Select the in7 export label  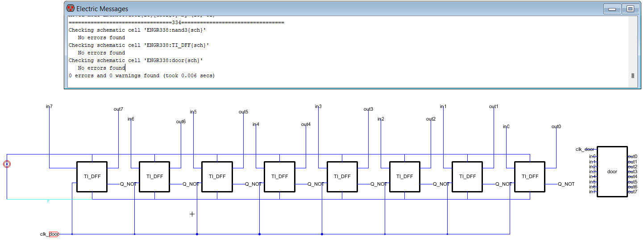pos(49,106)
